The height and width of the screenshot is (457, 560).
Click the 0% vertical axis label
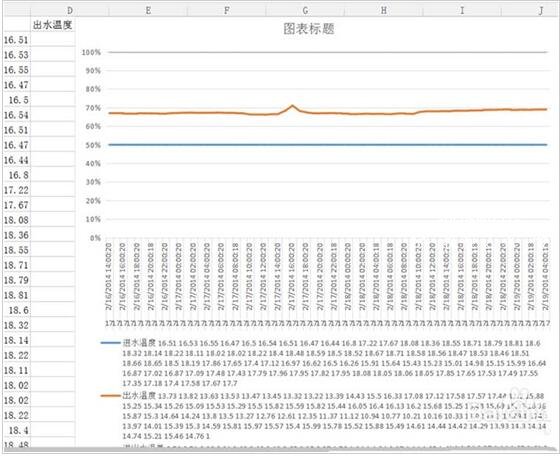coord(95,238)
